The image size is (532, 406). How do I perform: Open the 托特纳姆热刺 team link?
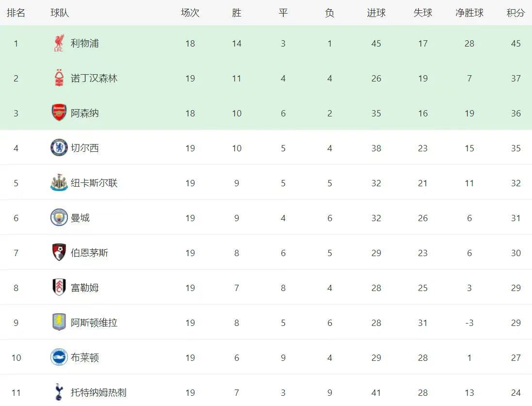click(x=98, y=392)
